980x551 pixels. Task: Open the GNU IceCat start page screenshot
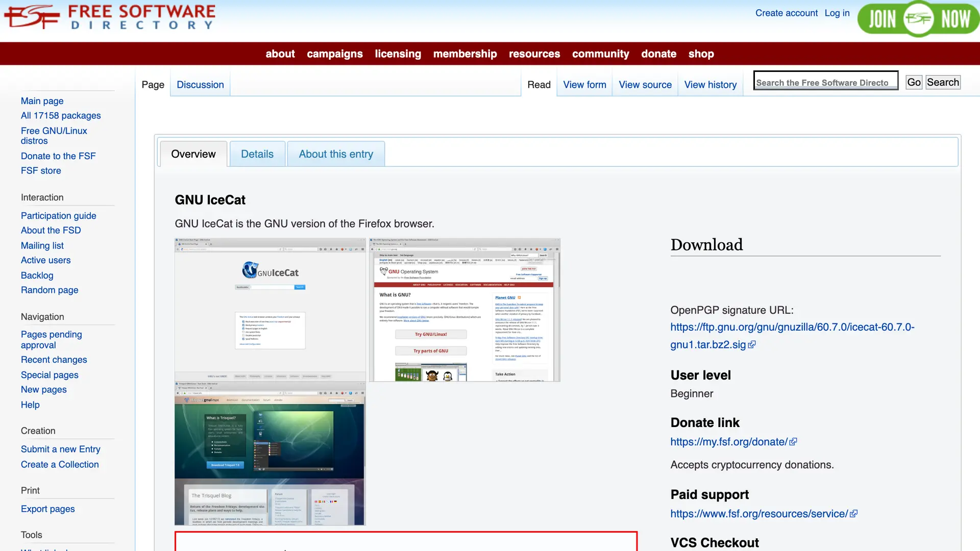[270, 309]
